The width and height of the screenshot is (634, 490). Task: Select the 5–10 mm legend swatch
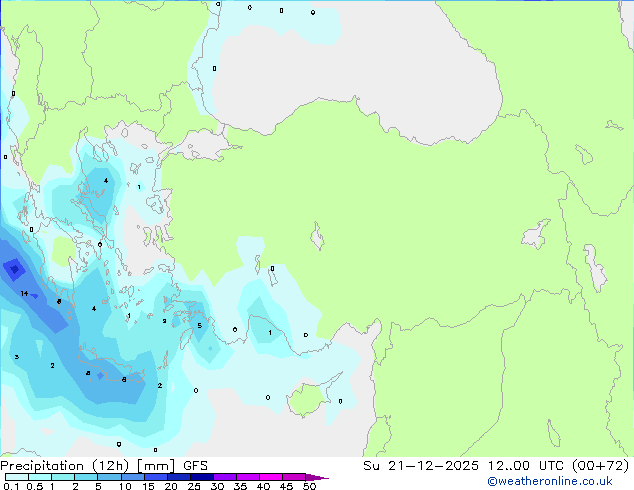coord(110,477)
